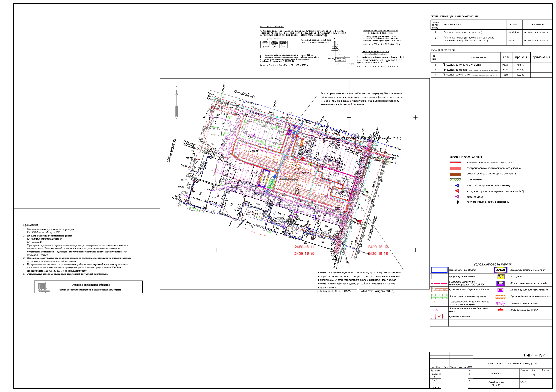Screen dimensions: 556x392
Task: Click the red information stand legend icon
Action: point(500,310)
